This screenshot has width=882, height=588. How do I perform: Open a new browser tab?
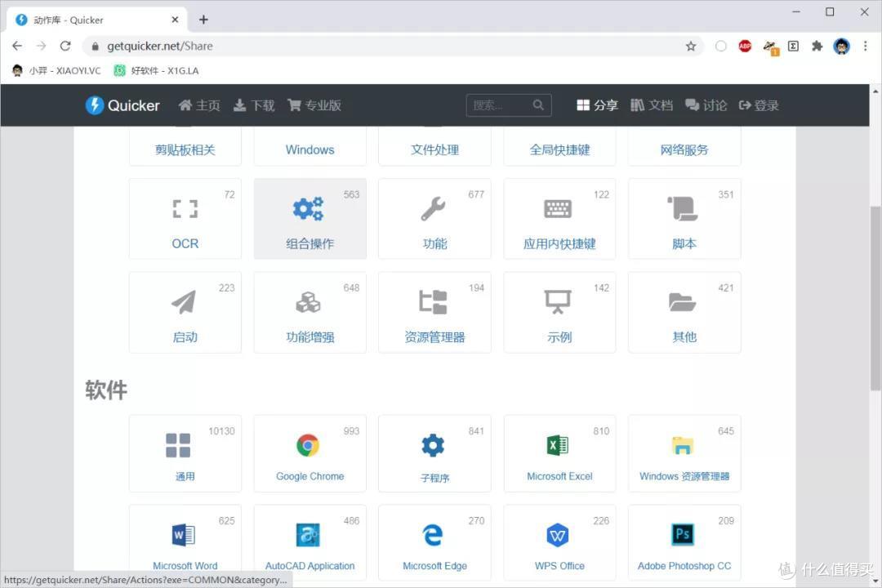pyautogui.click(x=203, y=20)
